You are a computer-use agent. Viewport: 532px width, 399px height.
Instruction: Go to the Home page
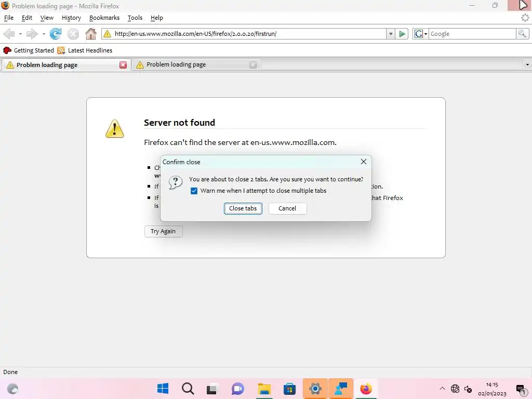[x=90, y=34]
